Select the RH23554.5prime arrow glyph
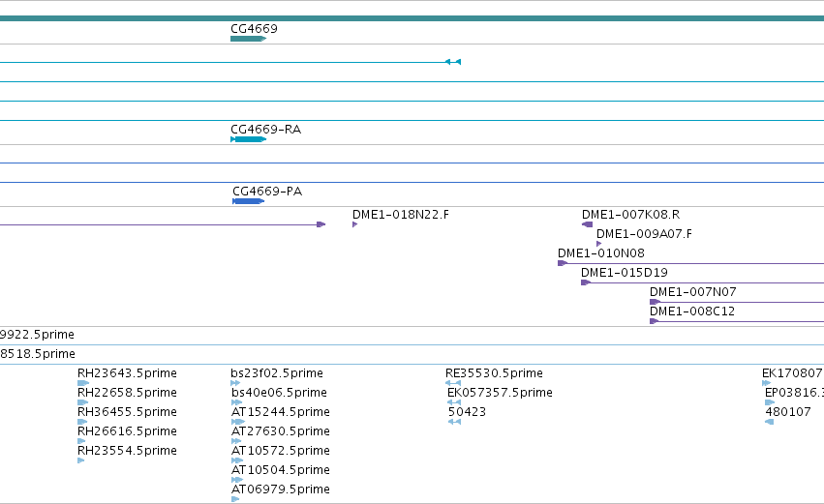This screenshot has height=504, width=824. pyautogui.click(x=81, y=460)
